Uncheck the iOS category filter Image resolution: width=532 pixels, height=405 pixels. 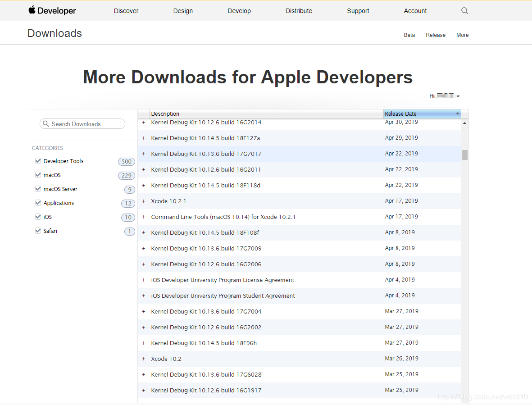[x=38, y=216]
